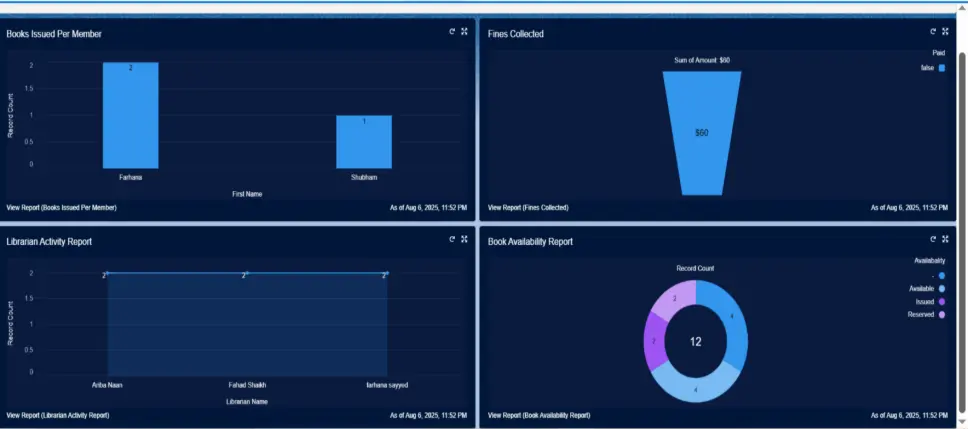This screenshot has width=969, height=429.
Task: Refresh the Fines Collected chart
Action: coord(933,32)
